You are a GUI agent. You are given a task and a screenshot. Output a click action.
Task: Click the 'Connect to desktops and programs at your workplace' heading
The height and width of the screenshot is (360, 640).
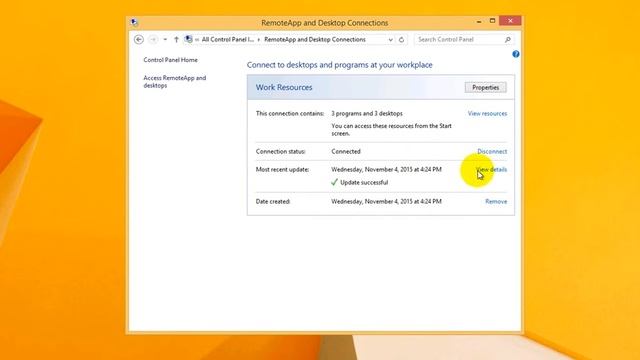tap(340, 65)
